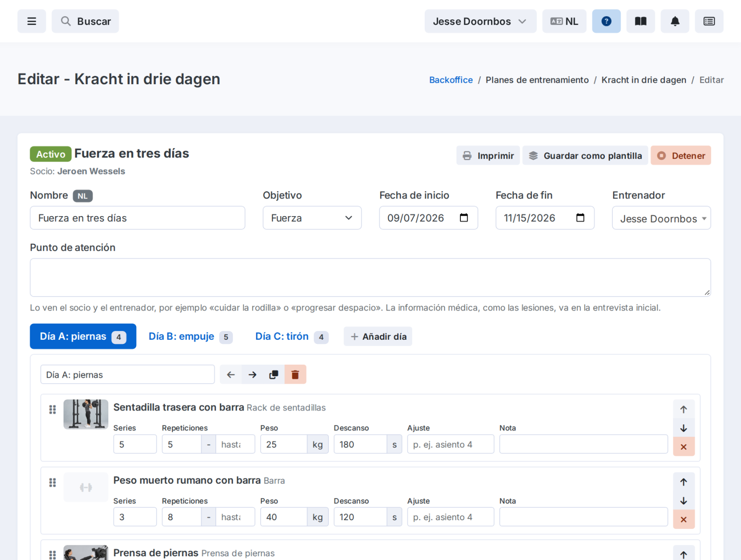Image resolution: width=741 pixels, height=560 pixels.
Task: Expand the Jesse Doornbos user menu
Action: click(x=480, y=21)
